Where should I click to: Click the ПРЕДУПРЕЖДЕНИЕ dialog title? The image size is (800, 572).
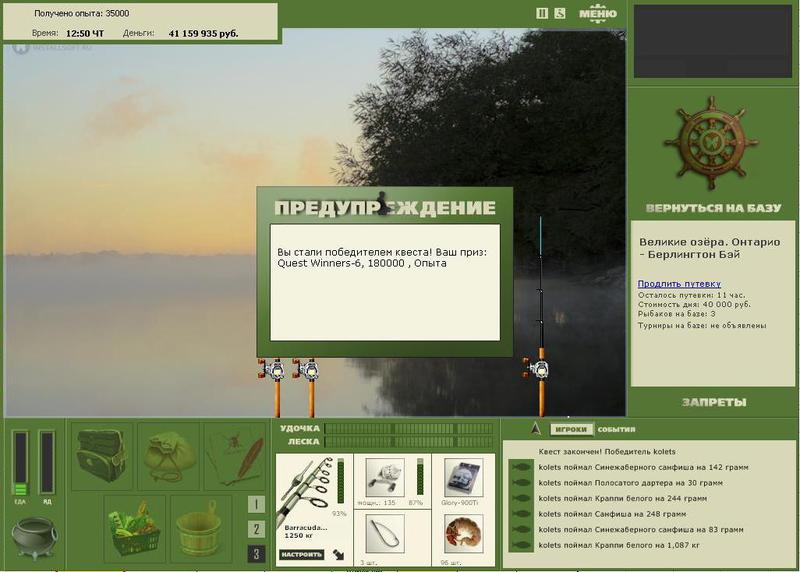[x=385, y=208]
